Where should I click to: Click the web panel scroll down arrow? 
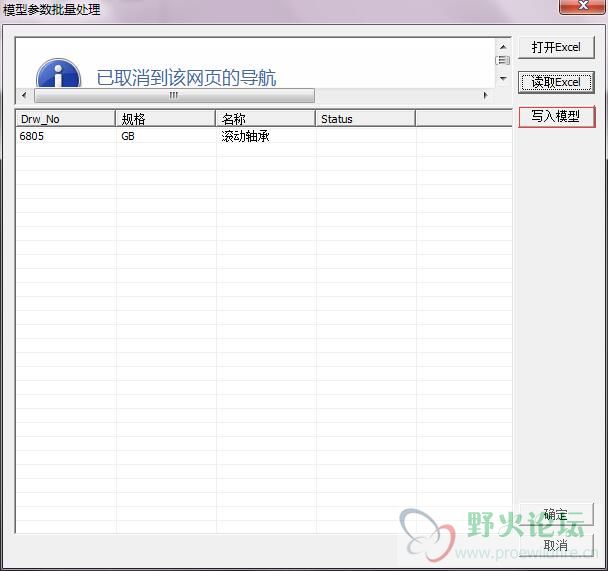pos(503,78)
